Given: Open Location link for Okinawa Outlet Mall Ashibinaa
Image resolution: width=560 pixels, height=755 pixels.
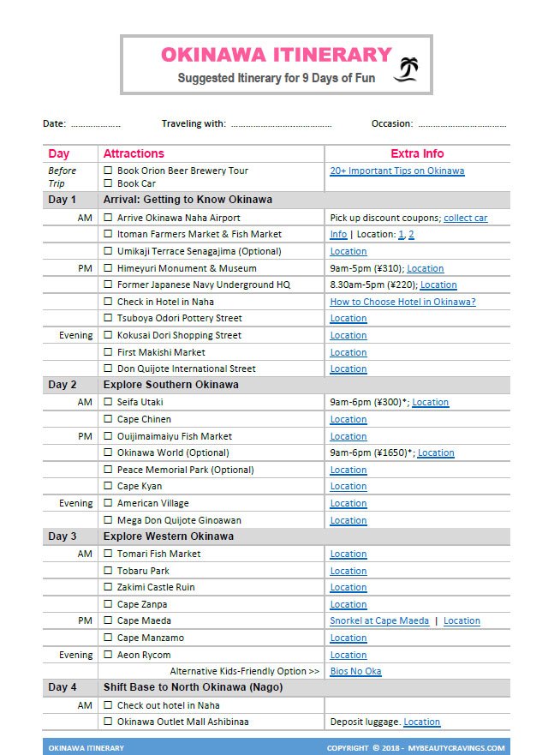Looking at the screenshot, I should 421,722.
